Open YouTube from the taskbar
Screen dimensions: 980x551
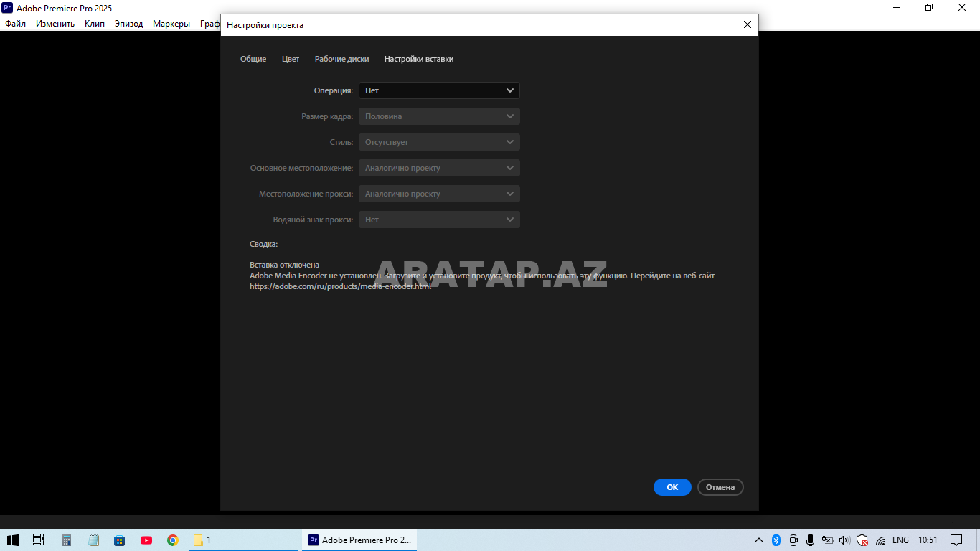[146, 540]
